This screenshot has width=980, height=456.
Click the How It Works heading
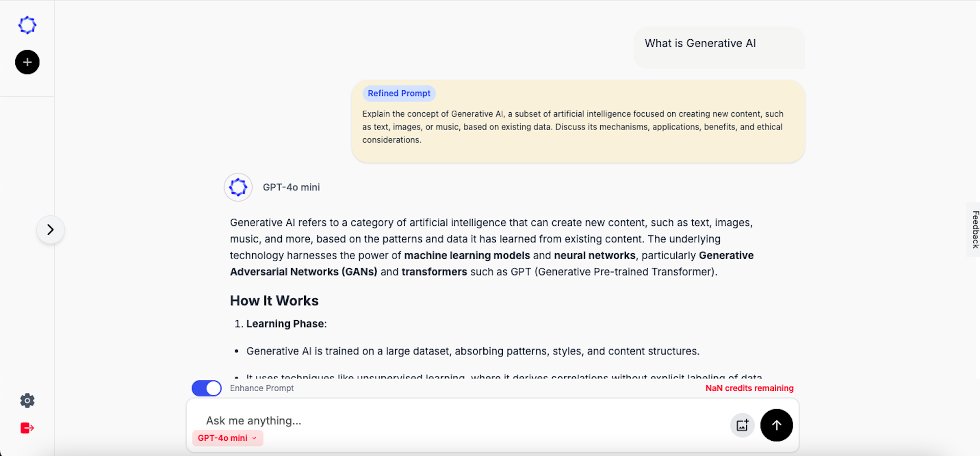(274, 301)
